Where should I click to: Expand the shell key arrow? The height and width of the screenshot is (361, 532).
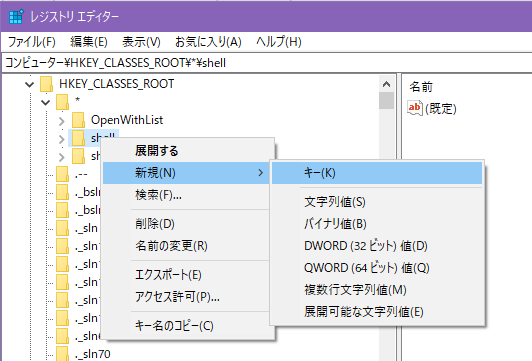pos(61,139)
